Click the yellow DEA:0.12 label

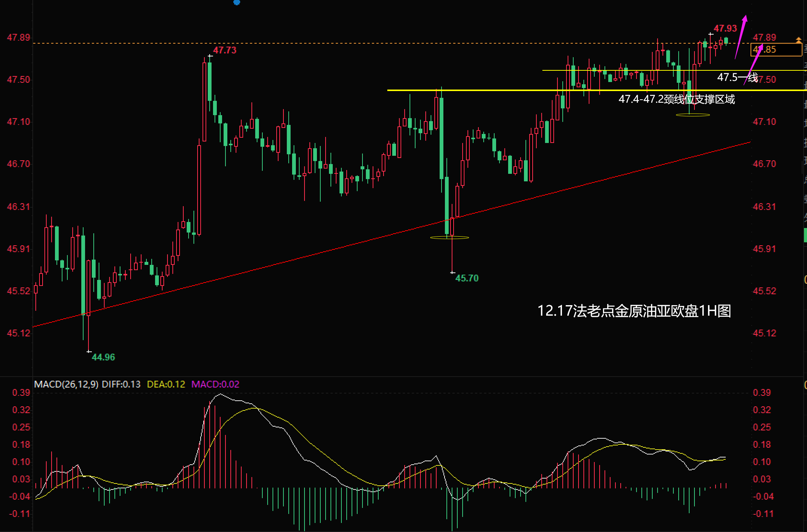pos(166,384)
